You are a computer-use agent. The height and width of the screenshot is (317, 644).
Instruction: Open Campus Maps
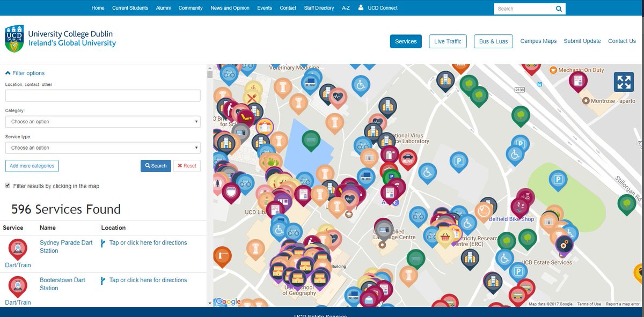[538, 41]
